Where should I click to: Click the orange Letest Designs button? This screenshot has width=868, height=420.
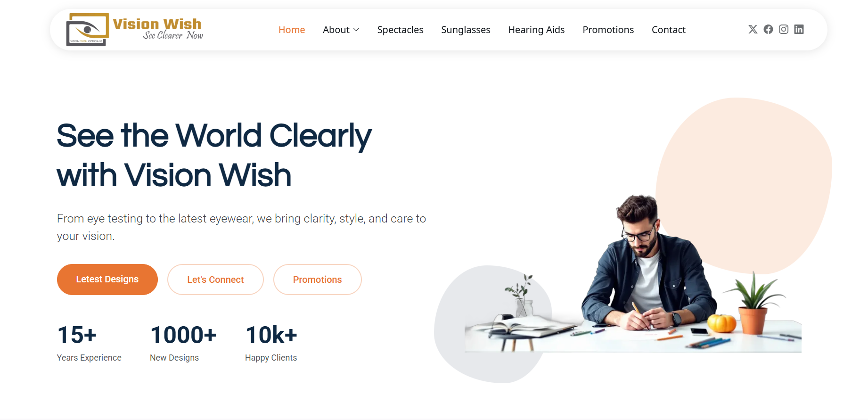[107, 280]
